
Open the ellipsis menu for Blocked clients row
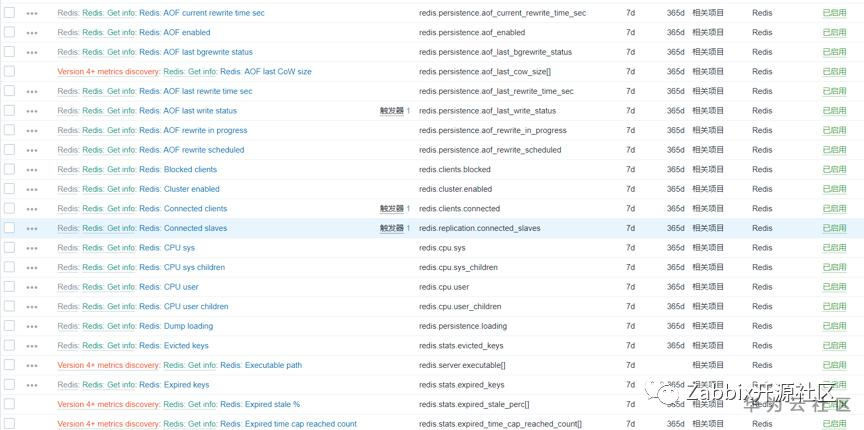(x=32, y=170)
